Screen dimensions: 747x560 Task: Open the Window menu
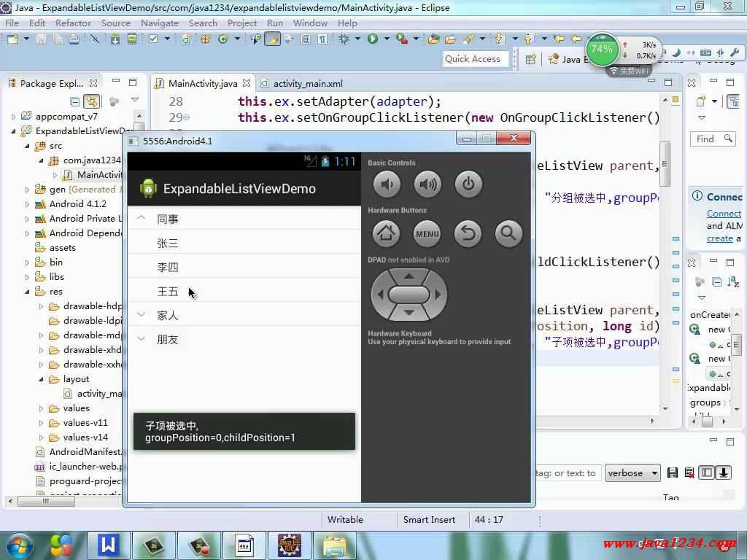click(x=310, y=23)
